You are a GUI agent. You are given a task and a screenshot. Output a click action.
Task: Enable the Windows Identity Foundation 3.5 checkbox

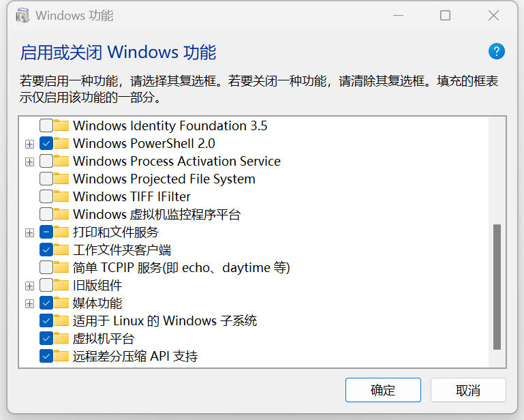click(46, 125)
